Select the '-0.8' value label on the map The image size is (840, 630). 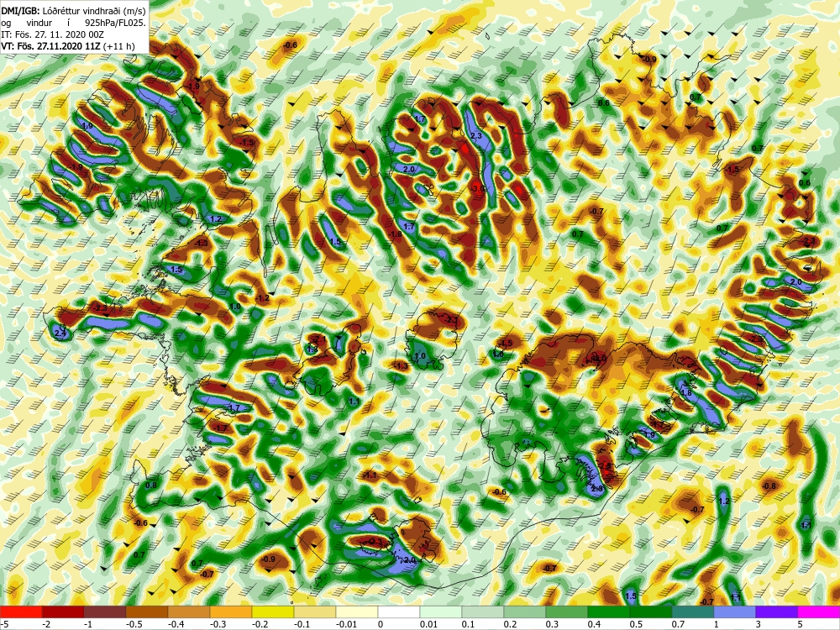769,486
